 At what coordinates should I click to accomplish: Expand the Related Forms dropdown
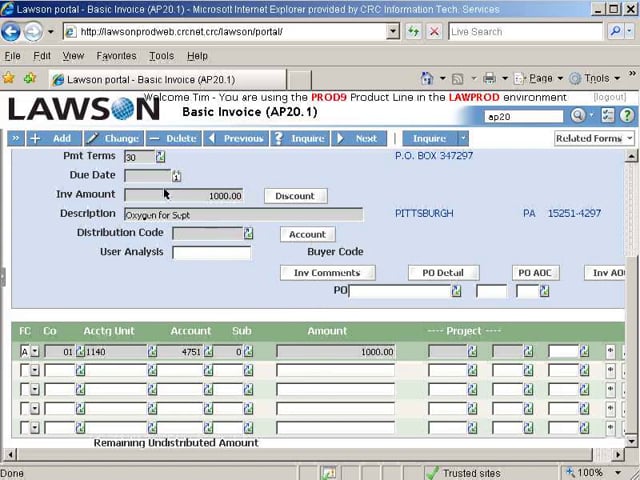pos(594,138)
